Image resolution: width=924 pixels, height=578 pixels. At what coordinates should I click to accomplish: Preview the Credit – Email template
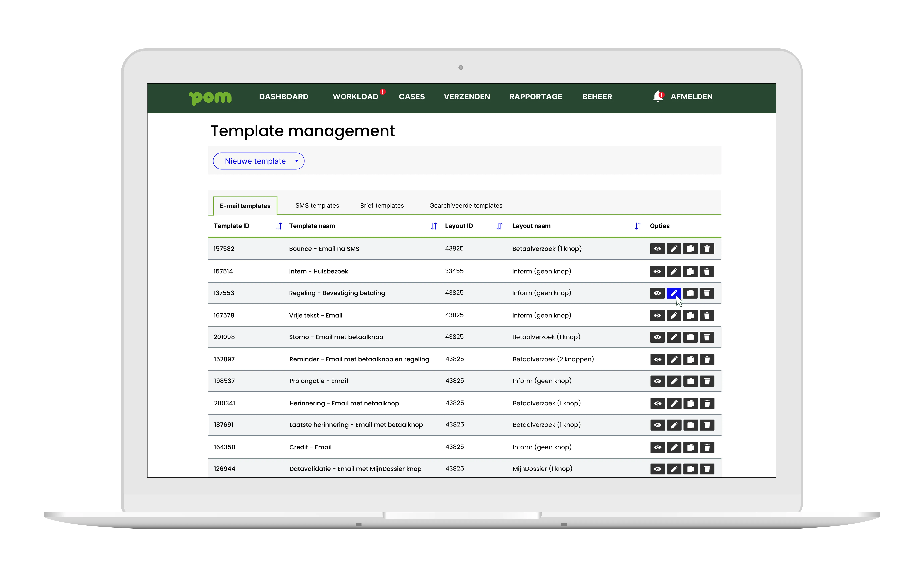pos(658,447)
